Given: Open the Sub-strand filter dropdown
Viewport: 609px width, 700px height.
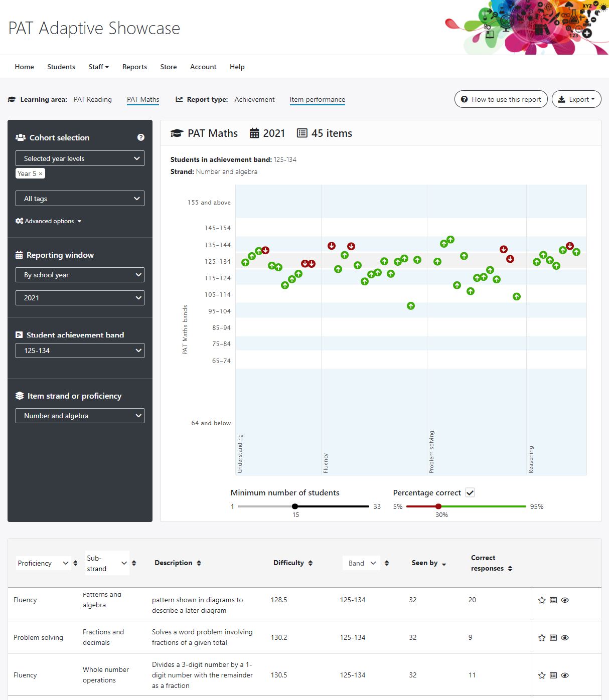Looking at the screenshot, I should point(107,563).
